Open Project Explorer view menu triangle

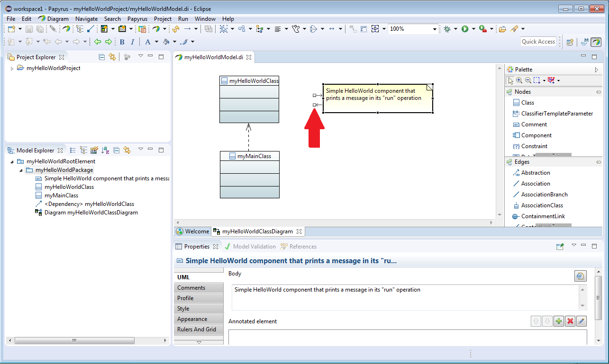tap(140, 56)
